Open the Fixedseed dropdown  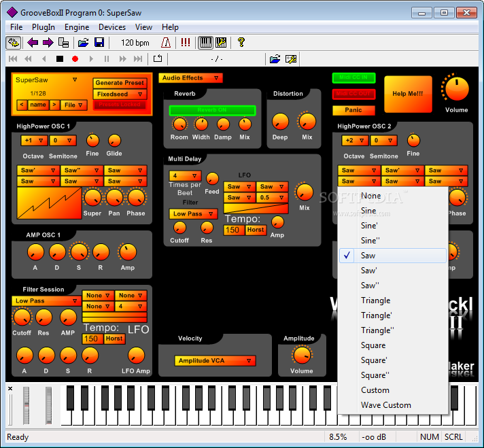click(x=120, y=94)
